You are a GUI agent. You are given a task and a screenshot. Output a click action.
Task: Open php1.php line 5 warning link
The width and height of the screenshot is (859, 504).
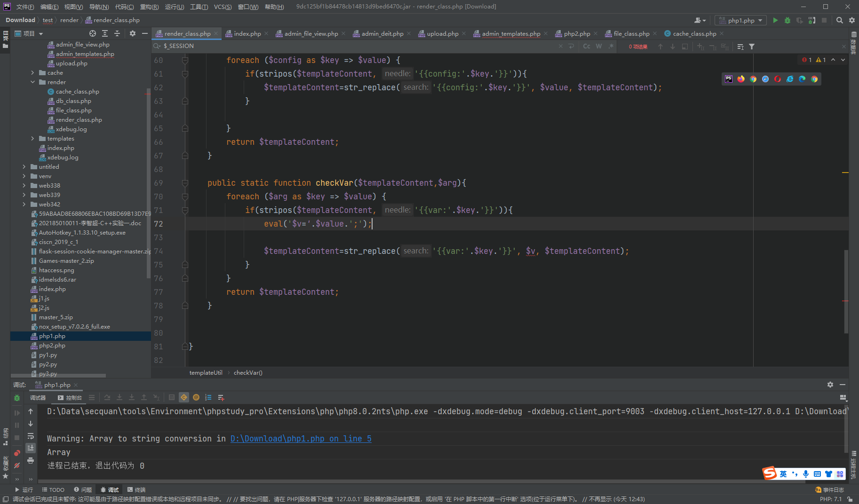point(301,439)
